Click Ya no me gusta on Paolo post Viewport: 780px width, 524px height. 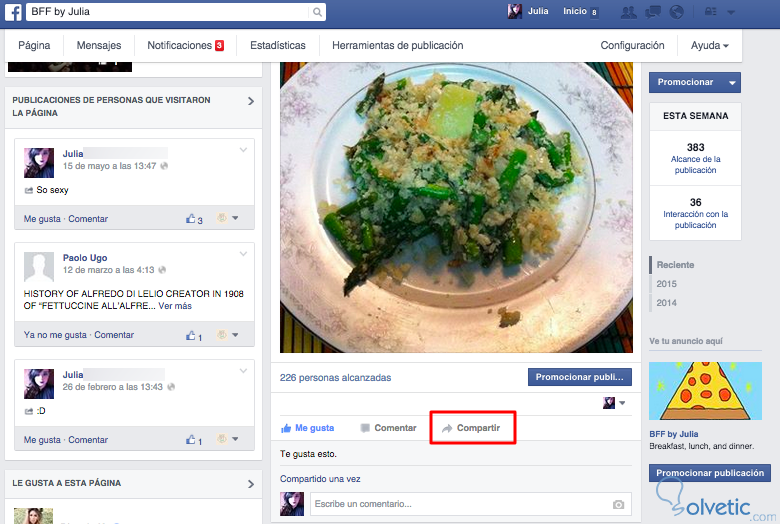pos(55,335)
